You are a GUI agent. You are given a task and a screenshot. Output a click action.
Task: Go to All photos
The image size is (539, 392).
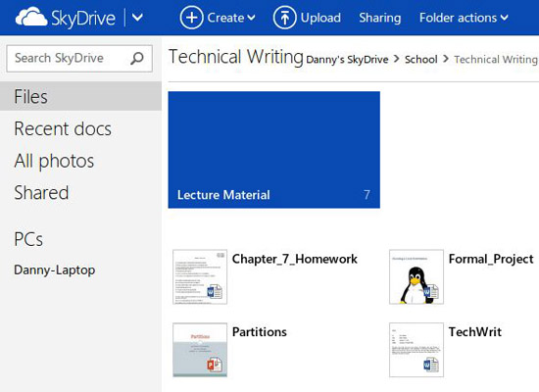pos(54,161)
